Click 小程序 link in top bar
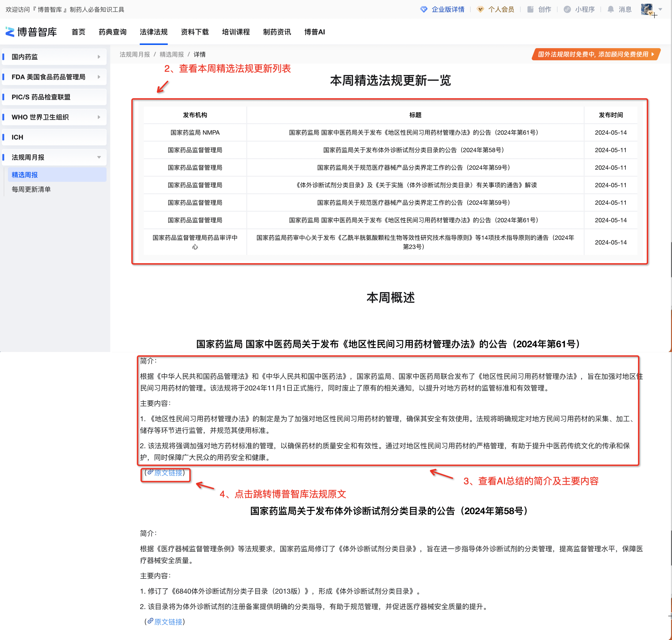 (585, 9)
